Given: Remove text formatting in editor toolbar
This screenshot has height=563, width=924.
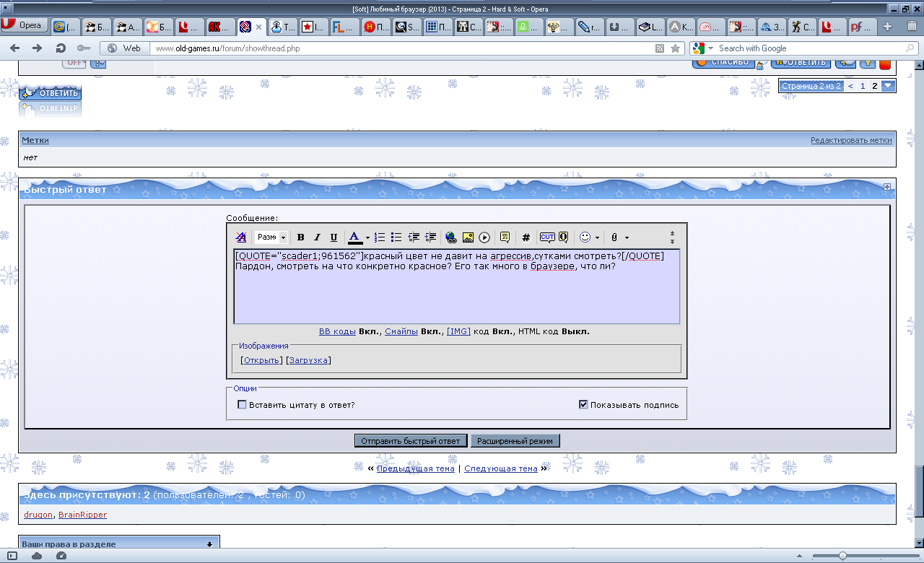Looking at the screenshot, I should [x=241, y=237].
